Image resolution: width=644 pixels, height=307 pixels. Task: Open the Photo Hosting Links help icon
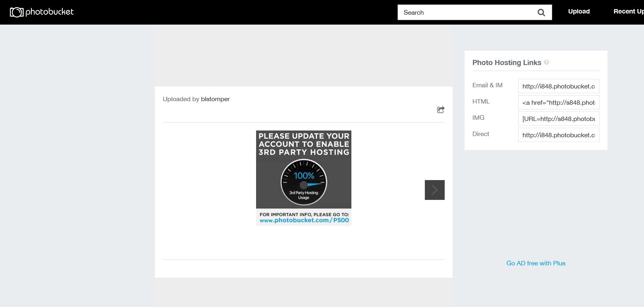(x=546, y=62)
